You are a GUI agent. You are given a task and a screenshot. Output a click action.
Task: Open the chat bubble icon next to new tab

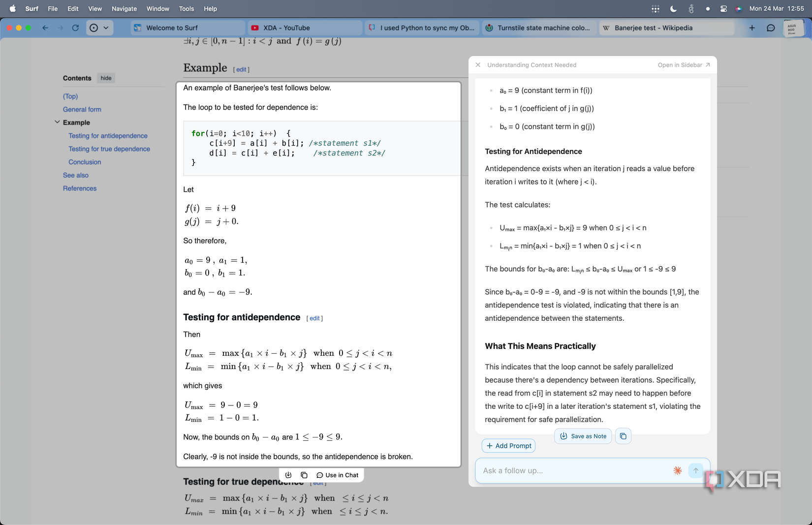pyautogui.click(x=770, y=28)
